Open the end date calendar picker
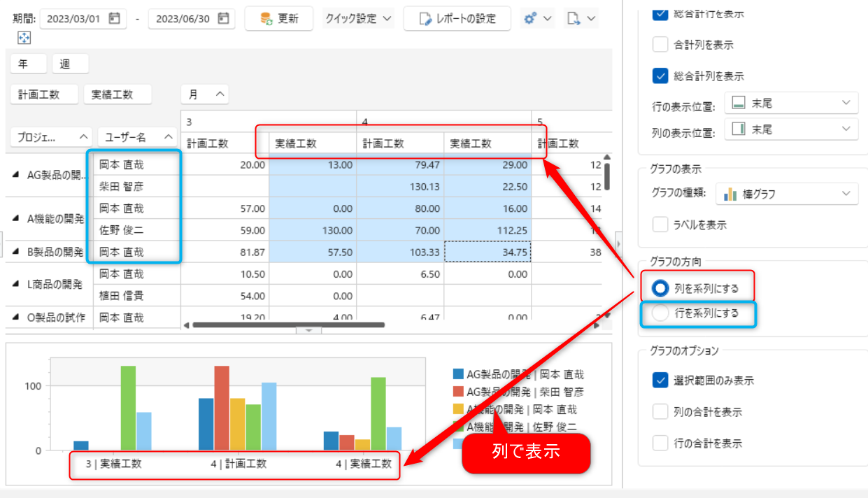Viewport: 868px width, 498px height. (223, 19)
